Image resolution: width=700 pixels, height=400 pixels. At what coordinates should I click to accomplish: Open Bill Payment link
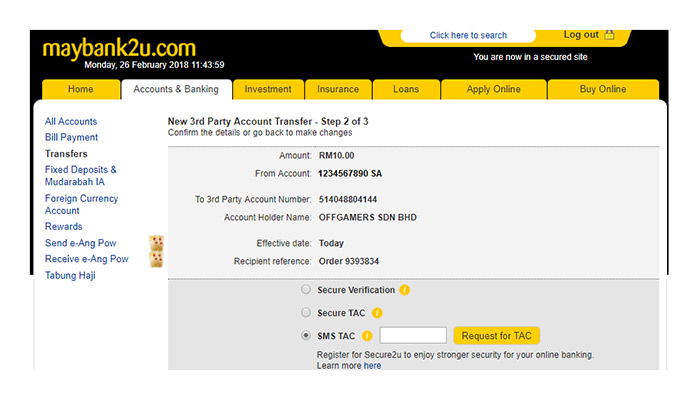click(x=71, y=138)
